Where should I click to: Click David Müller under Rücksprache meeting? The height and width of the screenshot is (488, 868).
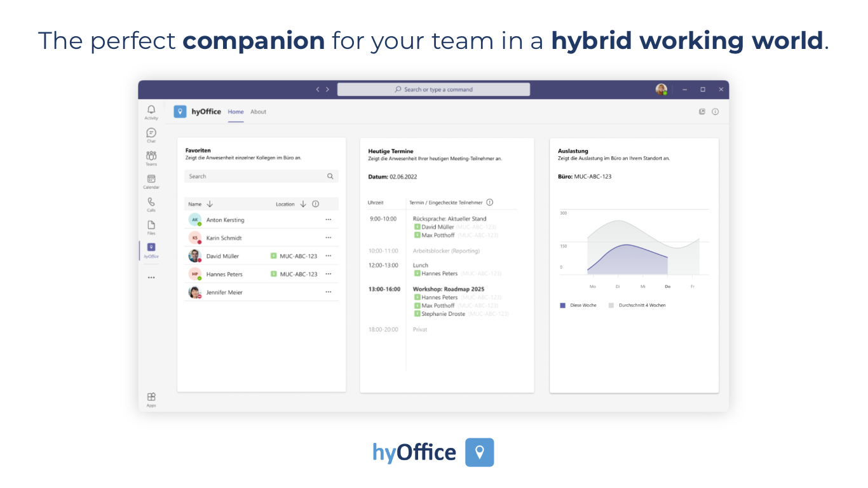pos(438,227)
